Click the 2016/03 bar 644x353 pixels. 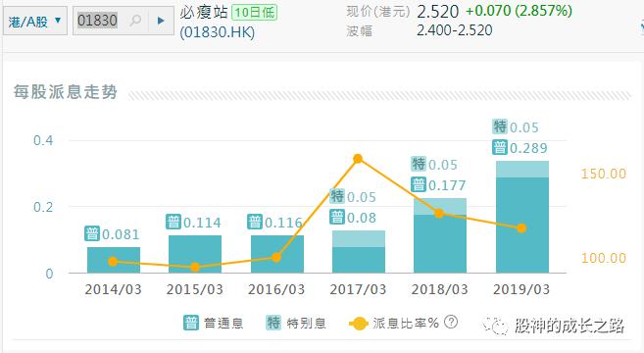(x=277, y=254)
